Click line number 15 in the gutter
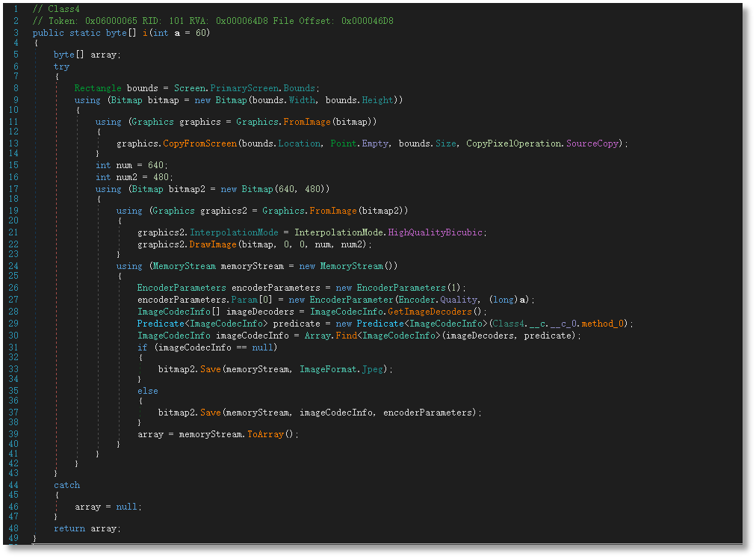 click(13, 165)
